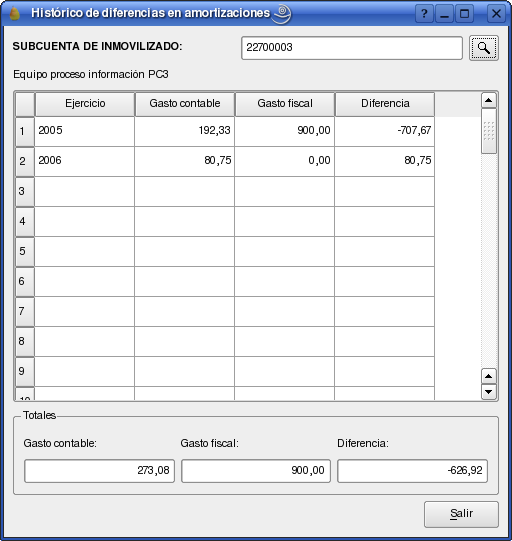Minimize the Histórico de diferencias window
Screen dimensions: 512x541
[x=444, y=14]
